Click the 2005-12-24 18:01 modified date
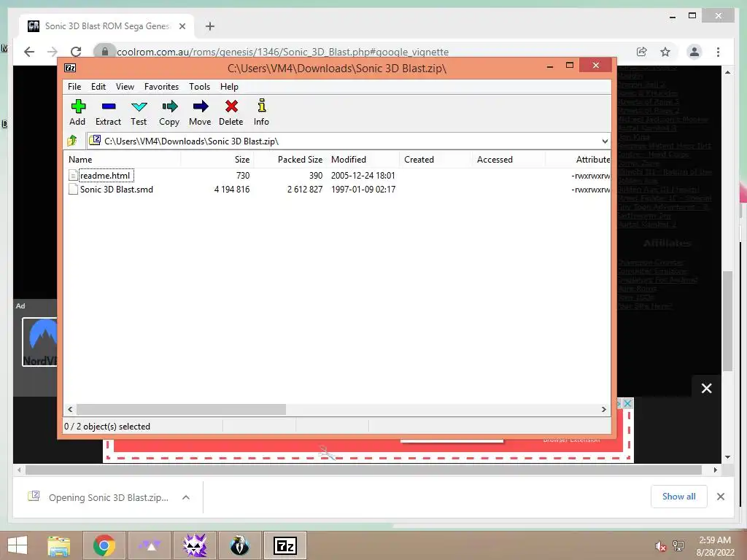The image size is (747, 560). pos(363,175)
